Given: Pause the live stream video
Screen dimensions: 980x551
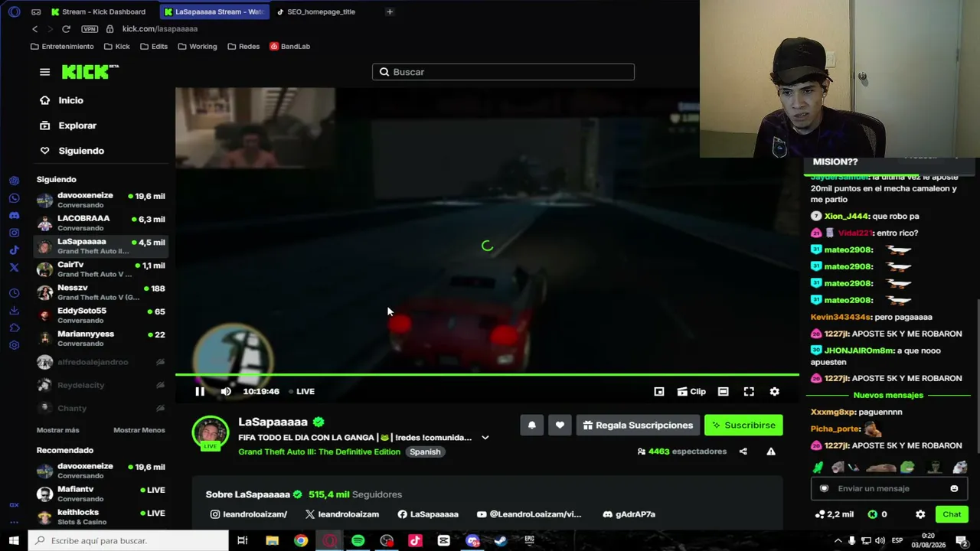Looking at the screenshot, I should point(200,391).
